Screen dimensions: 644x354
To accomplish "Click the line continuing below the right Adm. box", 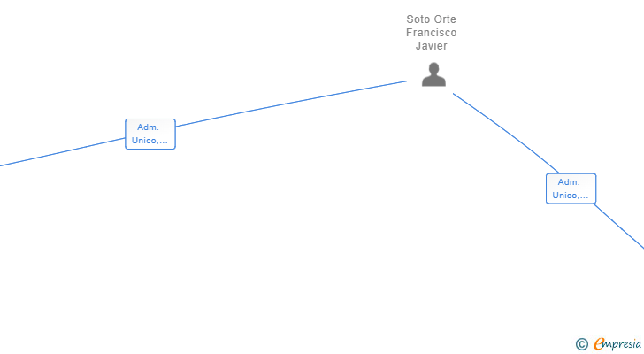I will (x=619, y=226).
